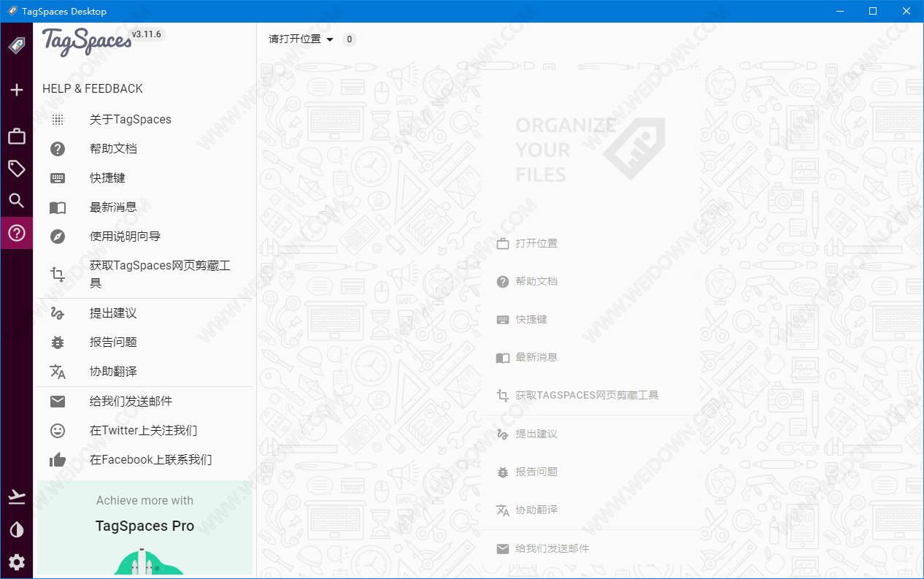The image size is (924, 579).
Task: Click the crop icon next to 获取TAGSPACES网页剪藏工具
Action: [x=503, y=396]
